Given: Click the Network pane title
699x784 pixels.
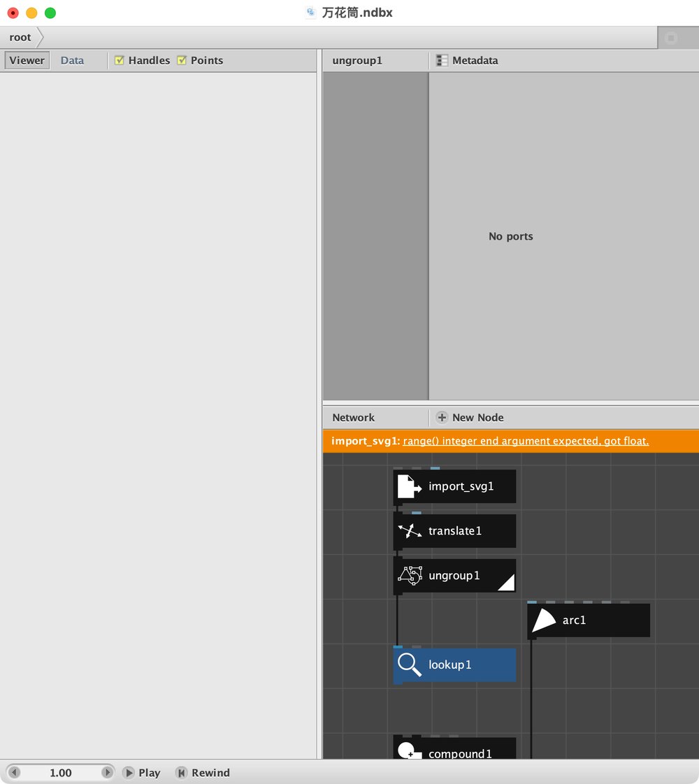Looking at the screenshot, I should pos(353,417).
